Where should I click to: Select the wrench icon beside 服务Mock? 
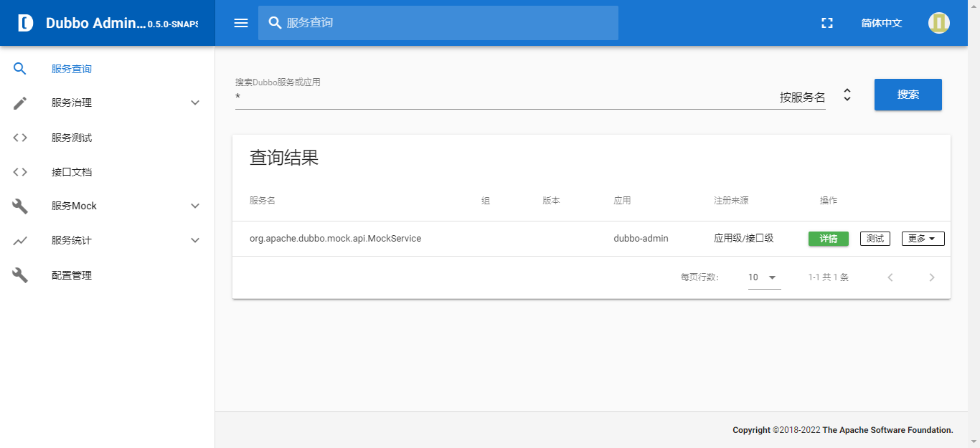click(19, 206)
